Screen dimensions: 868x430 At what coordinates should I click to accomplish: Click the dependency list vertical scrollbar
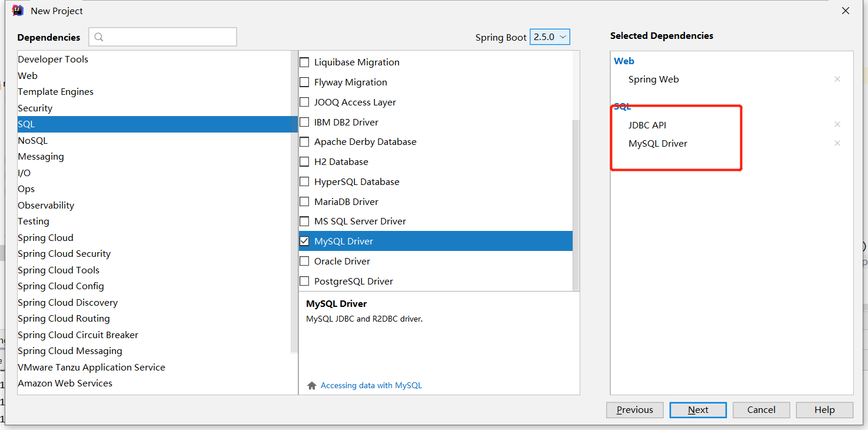[x=576, y=205]
